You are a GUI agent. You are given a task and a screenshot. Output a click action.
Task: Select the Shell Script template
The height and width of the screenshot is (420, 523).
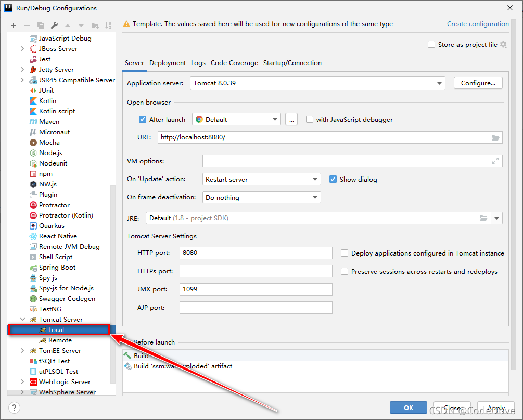click(x=55, y=257)
